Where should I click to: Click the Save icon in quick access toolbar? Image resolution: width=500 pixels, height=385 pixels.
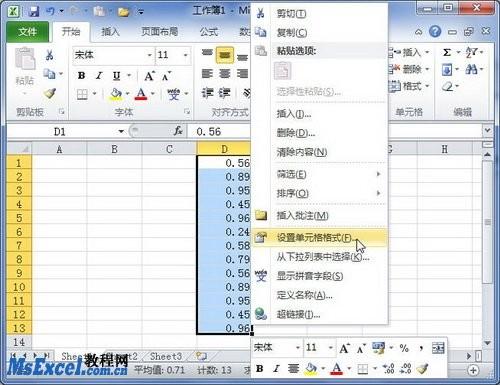click(33, 12)
